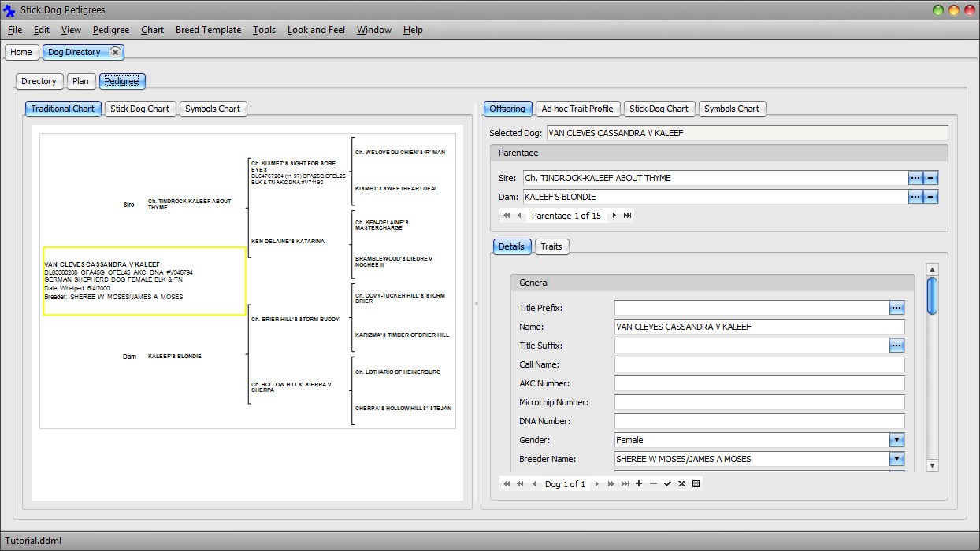The image size is (980, 551).
Task: Confirm dog edits with the checkmark icon
Action: [667, 484]
